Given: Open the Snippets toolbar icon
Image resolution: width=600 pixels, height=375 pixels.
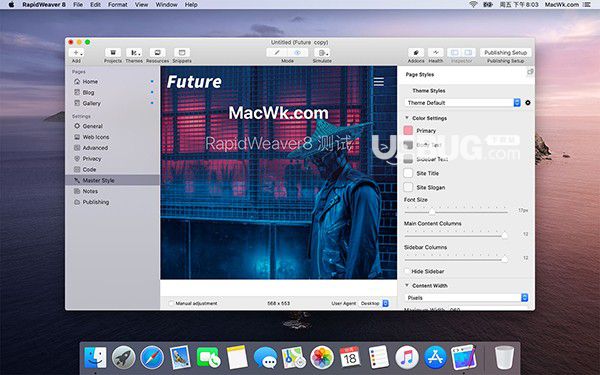Looking at the screenshot, I should (x=182, y=52).
